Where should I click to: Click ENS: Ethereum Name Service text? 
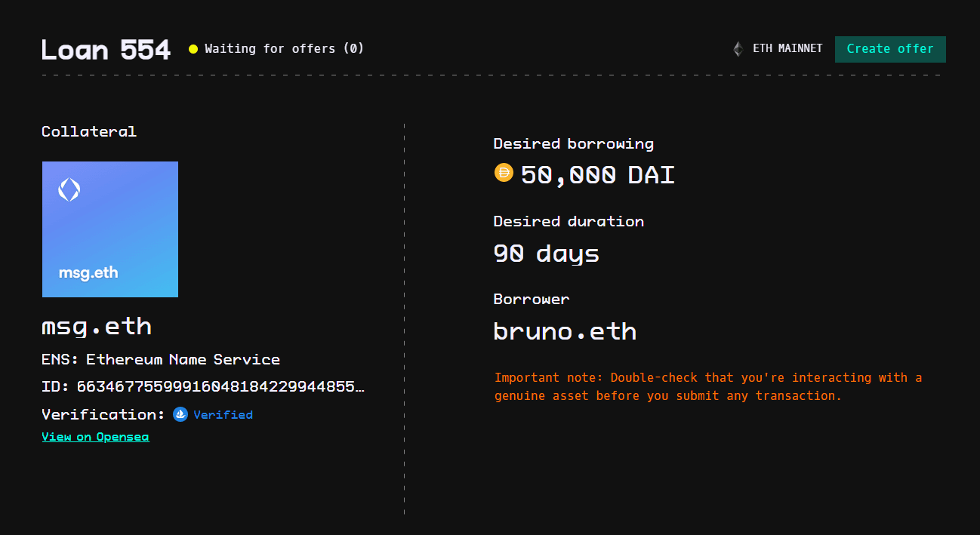(161, 360)
